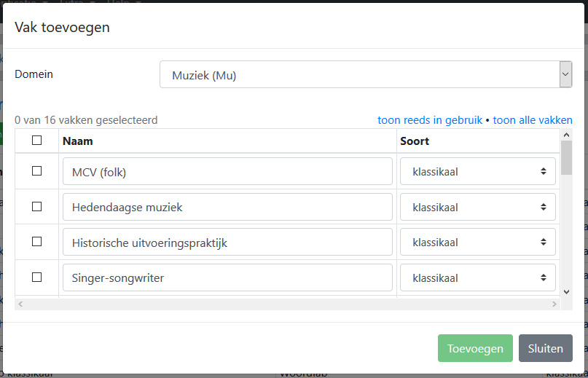
Task: Click the Singer-songwriter name input field
Action: point(227,278)
